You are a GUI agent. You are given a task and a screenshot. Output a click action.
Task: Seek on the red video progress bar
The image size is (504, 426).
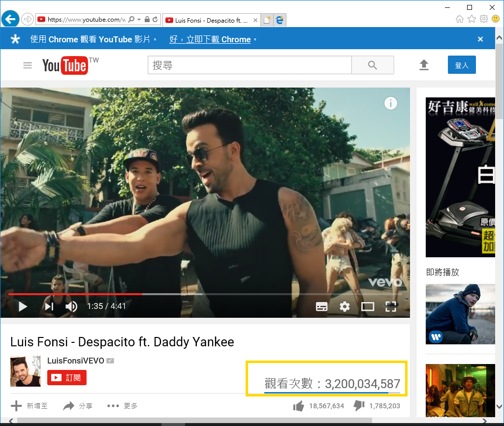tap(205, 294)
